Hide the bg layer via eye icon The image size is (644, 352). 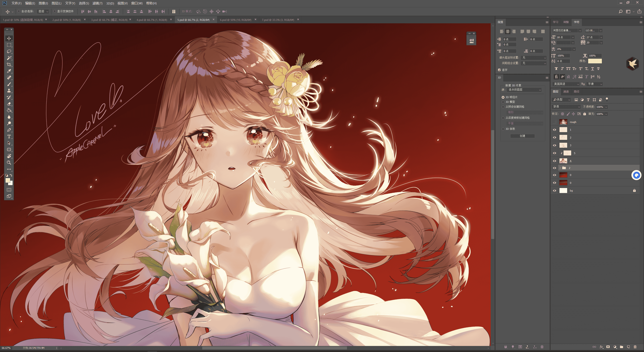coord(554,191)
